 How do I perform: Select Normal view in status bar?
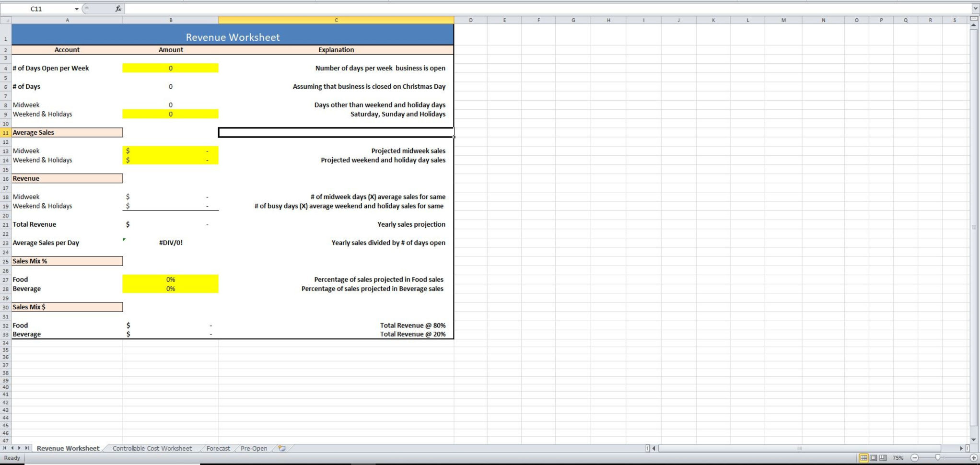coord(863,458)
